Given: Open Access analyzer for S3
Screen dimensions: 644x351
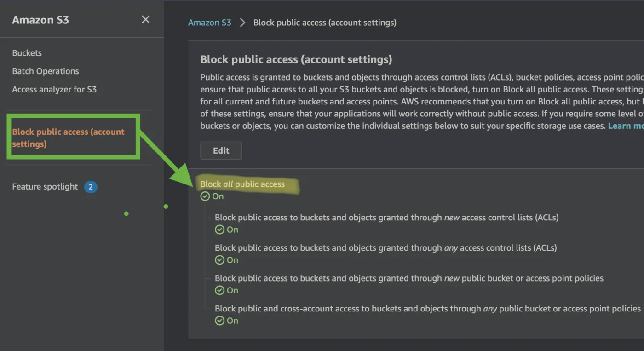Looking at the screenshot, I should tap(54, 89).
